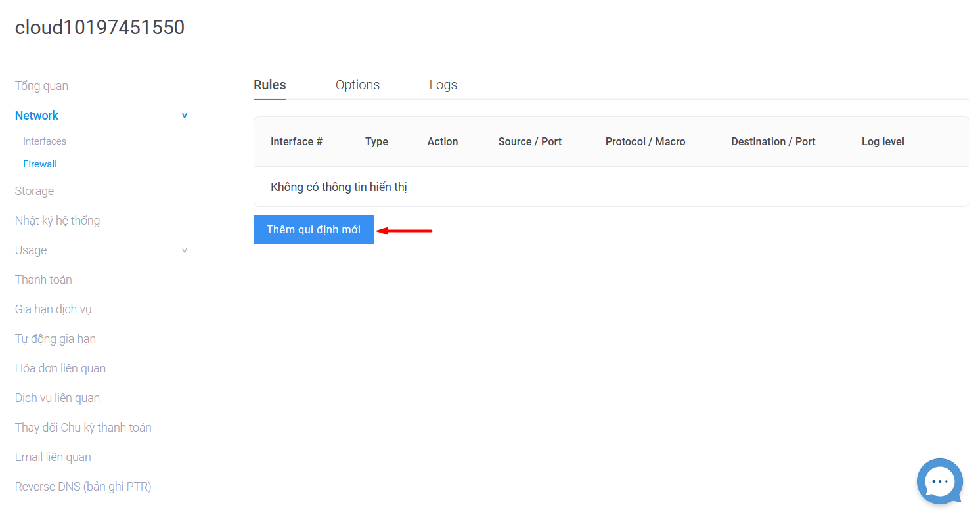The height and width of the screenshot is (513, 980).
Task: Click the Thêm qui định mới button
Action: point(313,230)
